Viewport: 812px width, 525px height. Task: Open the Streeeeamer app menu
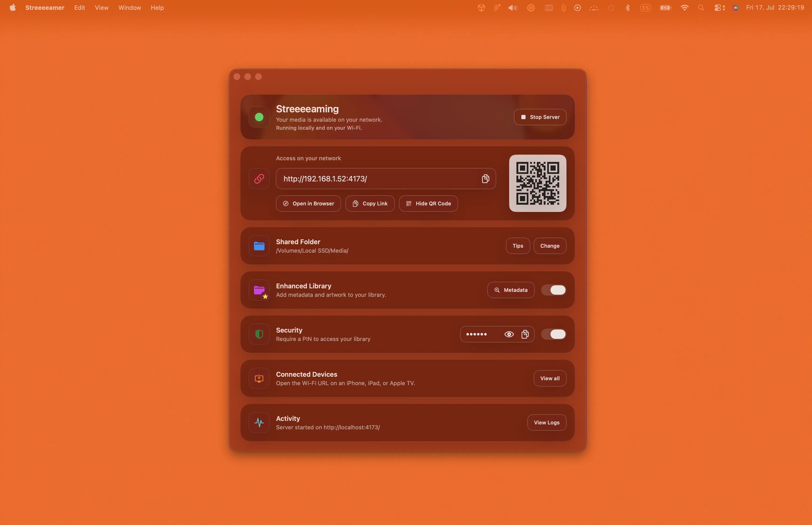[x=45, y=8]
